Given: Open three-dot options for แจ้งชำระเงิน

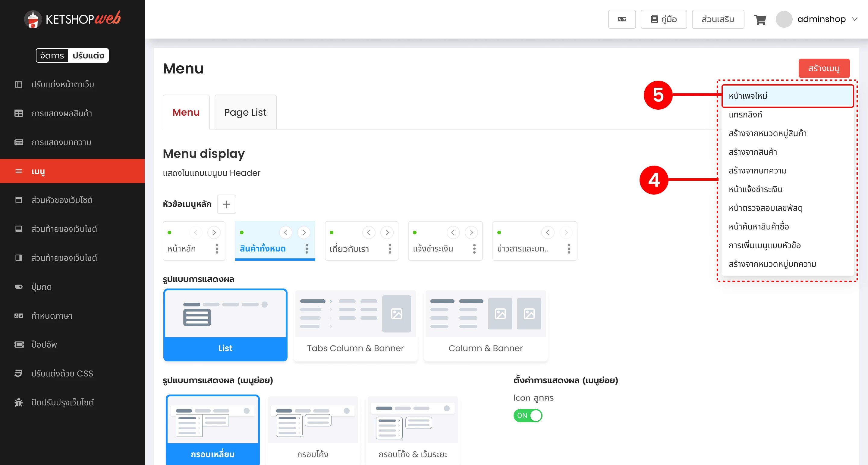Looking at the screenshot, I should 474,248.
